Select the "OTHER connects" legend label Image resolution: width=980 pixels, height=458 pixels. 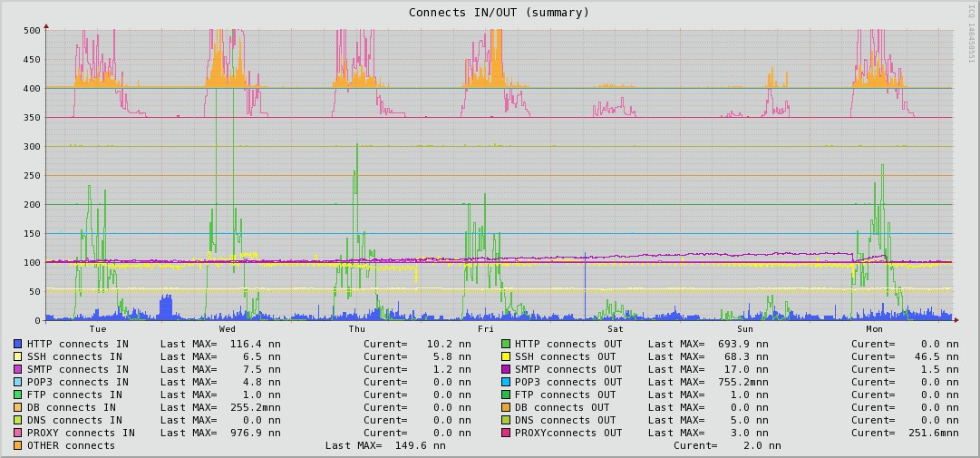[72, 445]
